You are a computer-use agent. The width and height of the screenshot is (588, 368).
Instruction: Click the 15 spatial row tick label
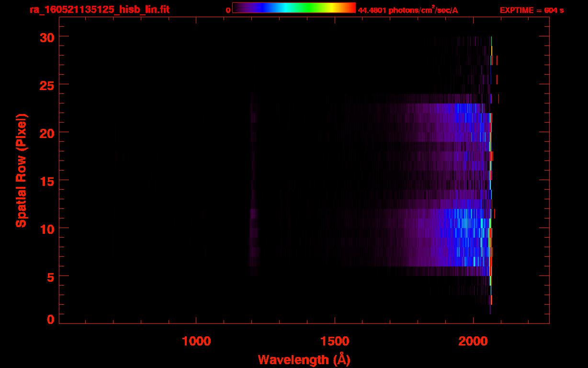(x=47, y=181)
